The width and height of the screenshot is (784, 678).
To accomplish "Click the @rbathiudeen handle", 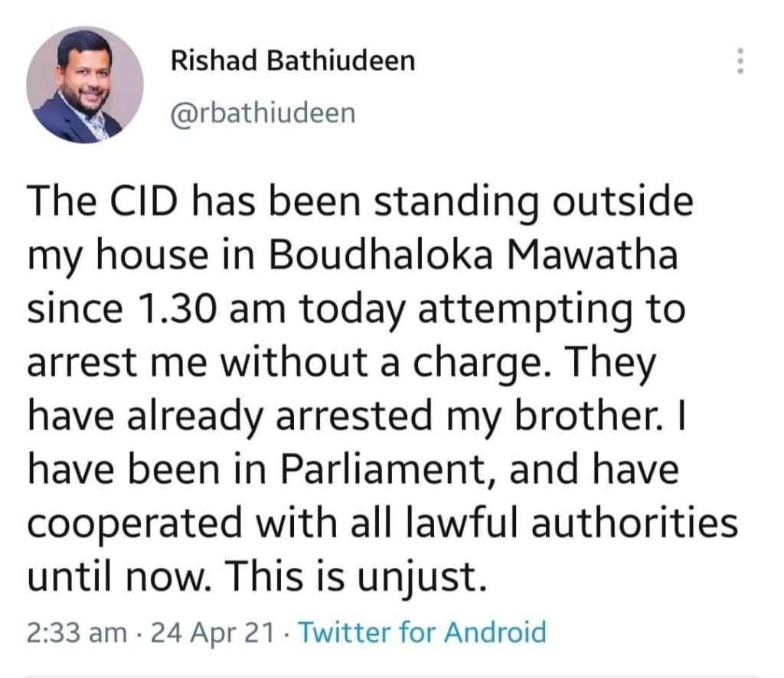I will click(x=263, y=113).
